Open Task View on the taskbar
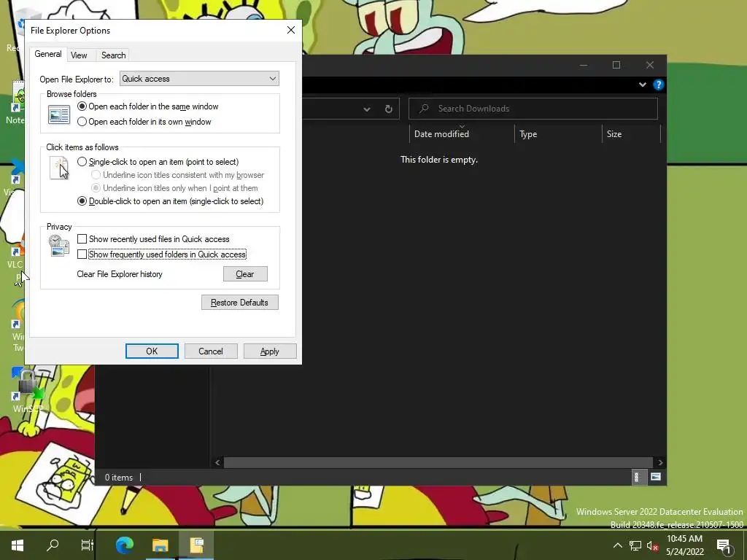This screenshot has height=560, width=747. 88,545
